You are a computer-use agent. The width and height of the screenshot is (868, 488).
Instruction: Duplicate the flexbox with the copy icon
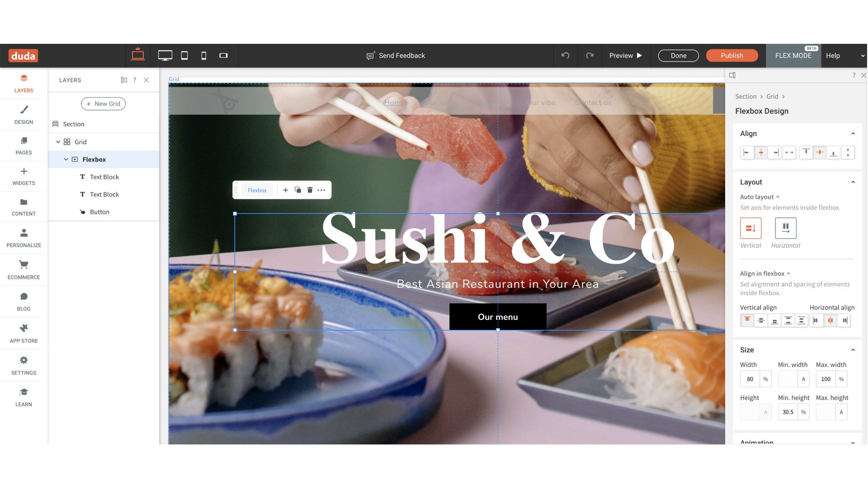pos(297,190)
